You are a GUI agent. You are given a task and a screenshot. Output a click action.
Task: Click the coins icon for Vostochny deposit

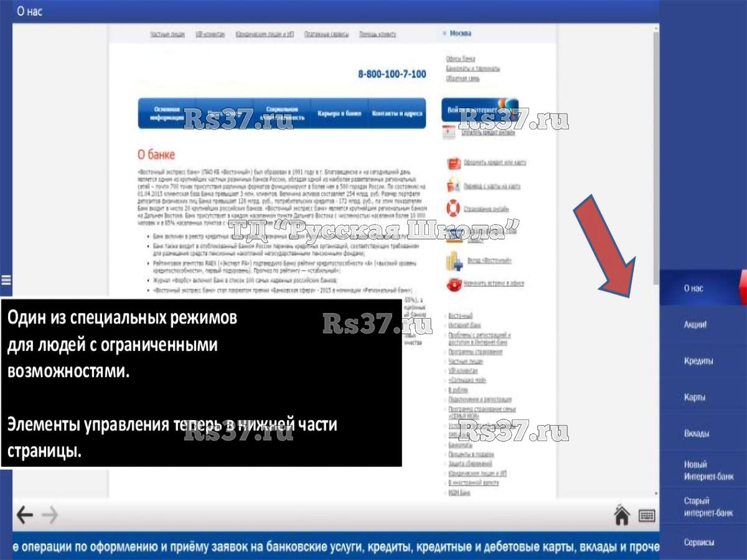(454, 261)
